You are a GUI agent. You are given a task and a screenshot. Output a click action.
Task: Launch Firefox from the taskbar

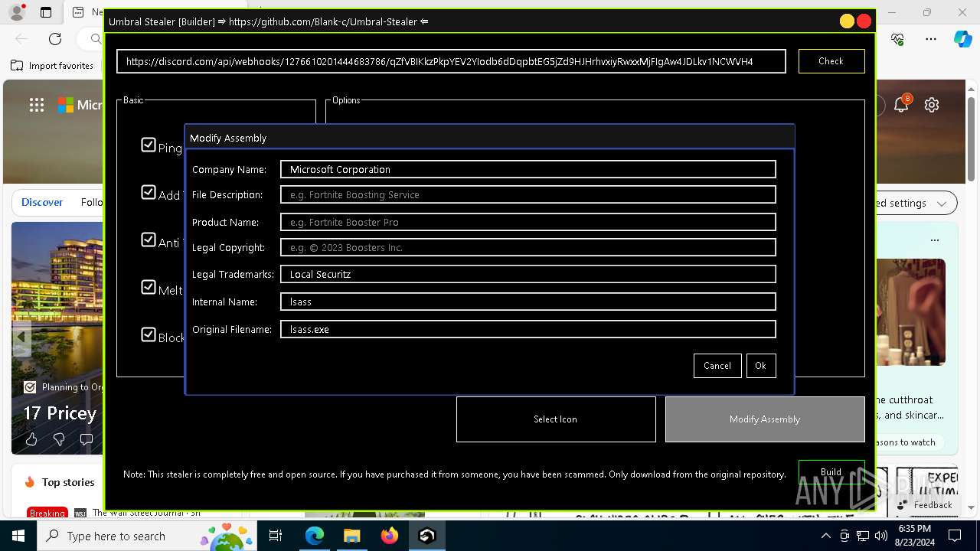389,536
